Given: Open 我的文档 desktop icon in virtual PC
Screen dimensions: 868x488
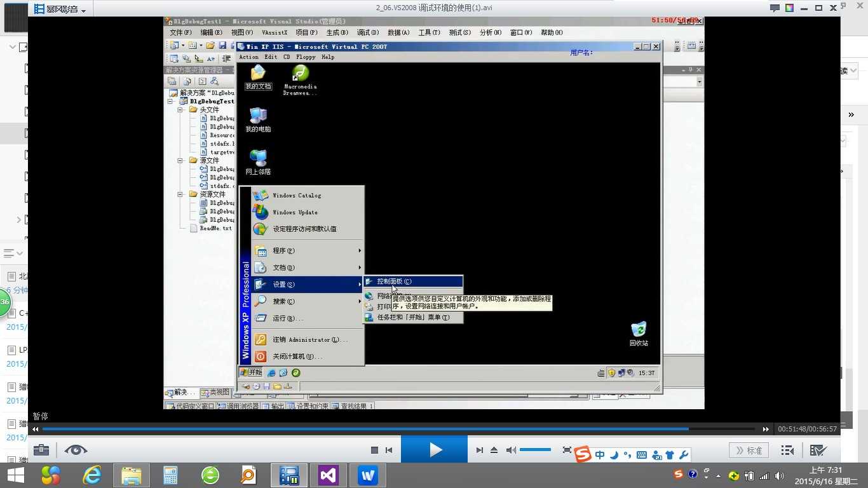Looking at the screenshot, I should [x=258, y=78].
